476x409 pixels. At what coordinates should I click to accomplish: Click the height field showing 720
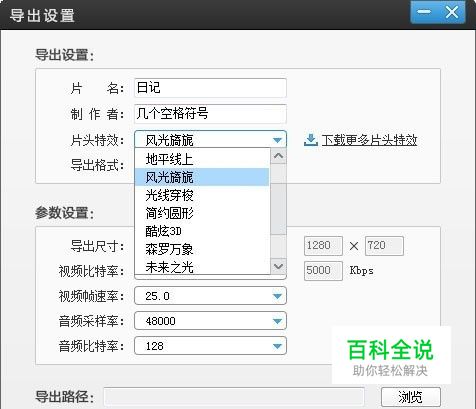coord(384,246)
